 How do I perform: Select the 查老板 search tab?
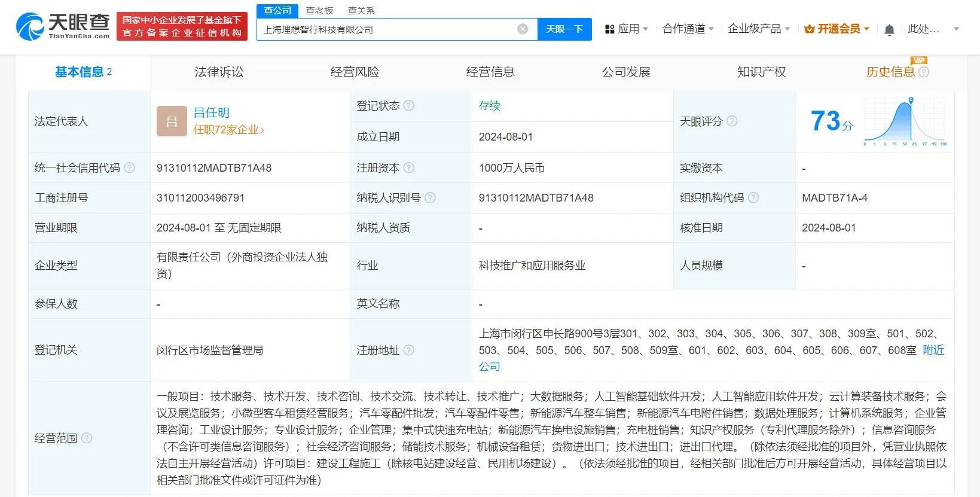click(319, 11)
